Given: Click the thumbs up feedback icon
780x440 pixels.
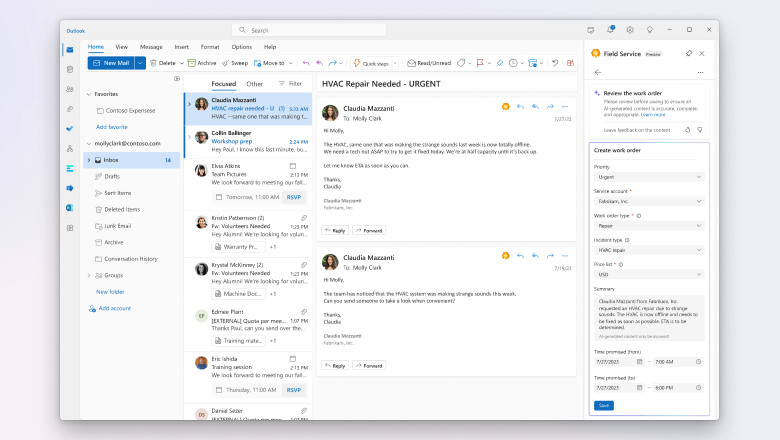Looking at the screenshot, I should (687, 129).
